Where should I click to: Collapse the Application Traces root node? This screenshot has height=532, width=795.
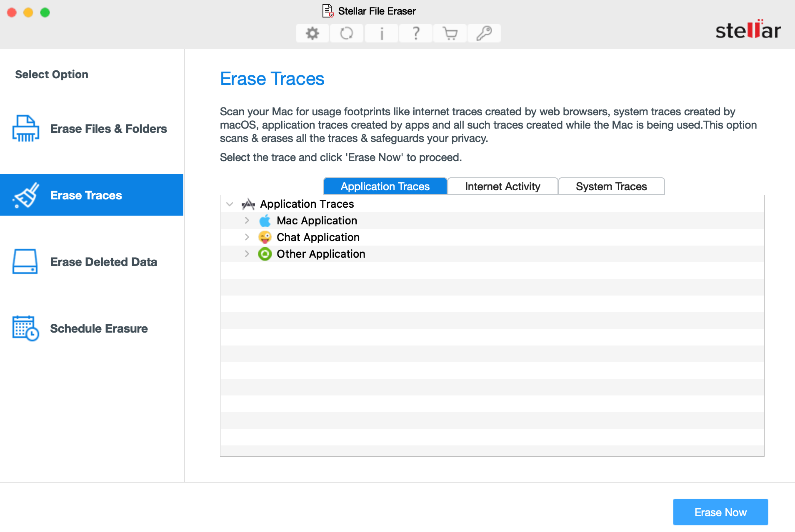pos(230,204)
